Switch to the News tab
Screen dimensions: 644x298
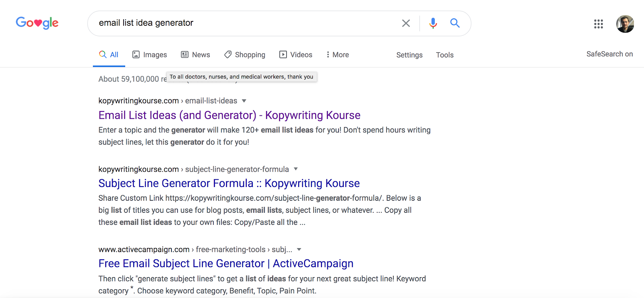click(x=196, y=55)
